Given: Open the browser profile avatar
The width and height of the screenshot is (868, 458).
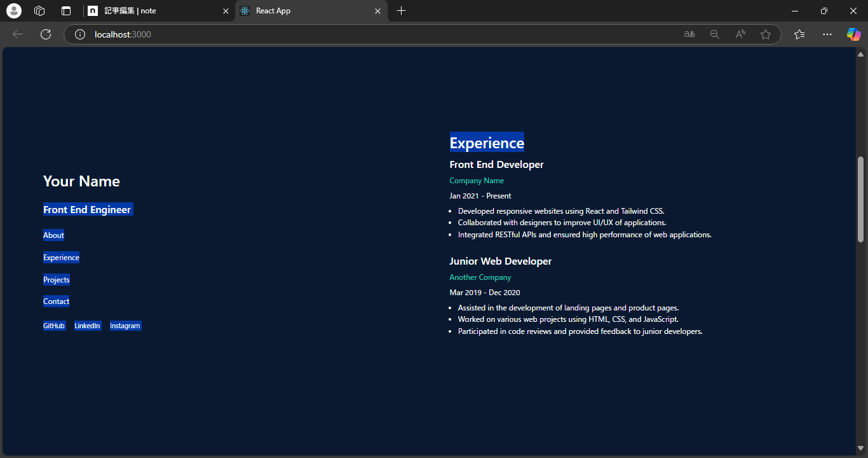Looking at the screenshot, I should 13,11.
